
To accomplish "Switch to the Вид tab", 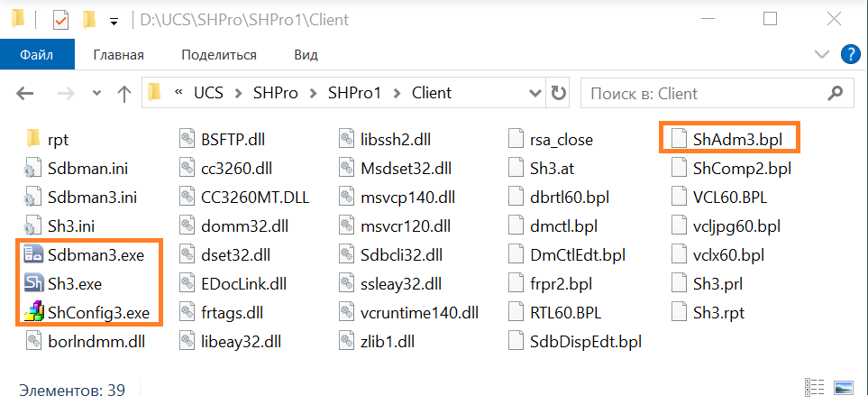I will tap(306, 54).
